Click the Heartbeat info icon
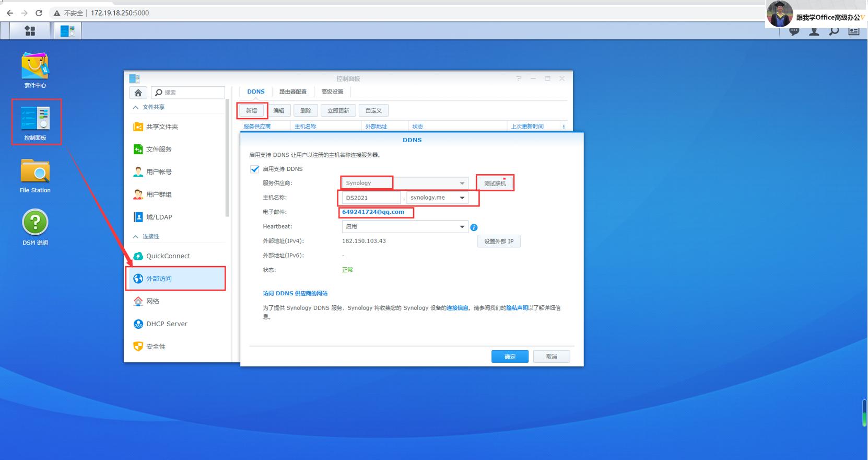This screenshot has height=460, width=868. (474, 227)
